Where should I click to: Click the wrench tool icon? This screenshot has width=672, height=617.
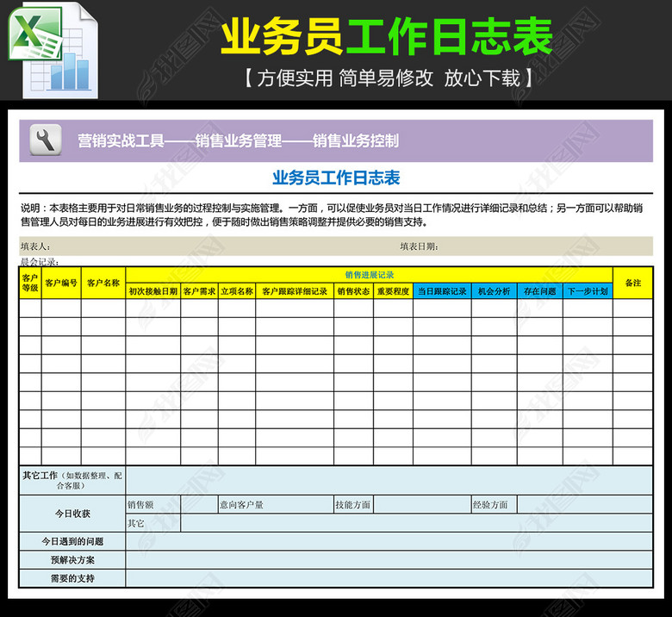click(46, 140)
